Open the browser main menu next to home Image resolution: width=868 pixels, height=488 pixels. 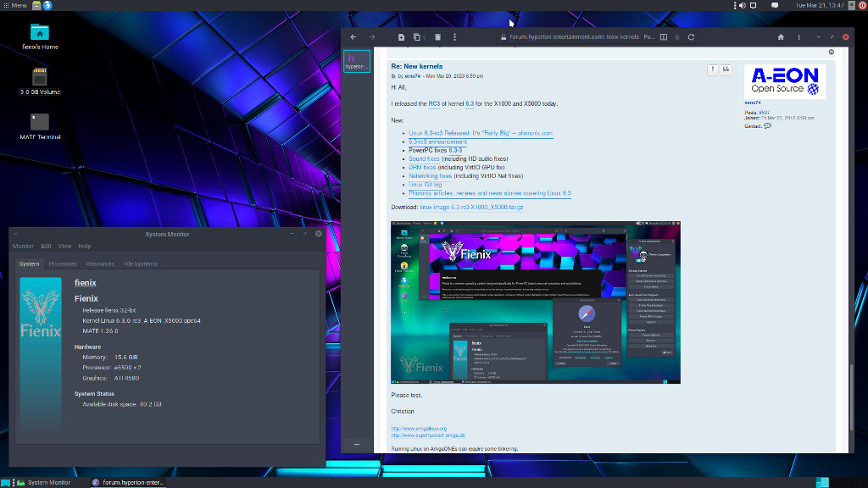click(x=798, y=37)
